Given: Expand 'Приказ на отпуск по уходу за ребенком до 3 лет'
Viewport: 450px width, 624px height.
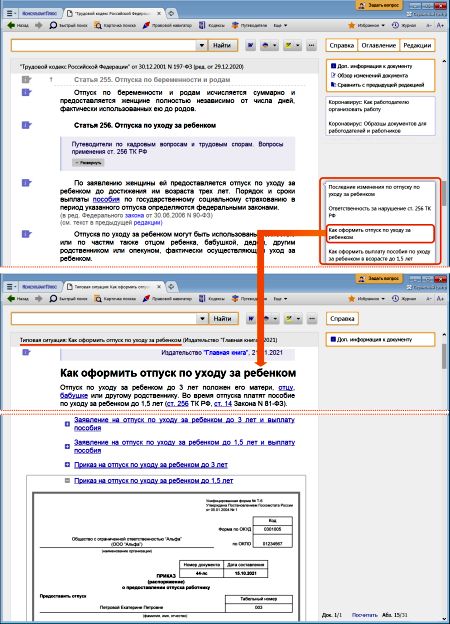Looking at the screenshot, I should (67, 465).
